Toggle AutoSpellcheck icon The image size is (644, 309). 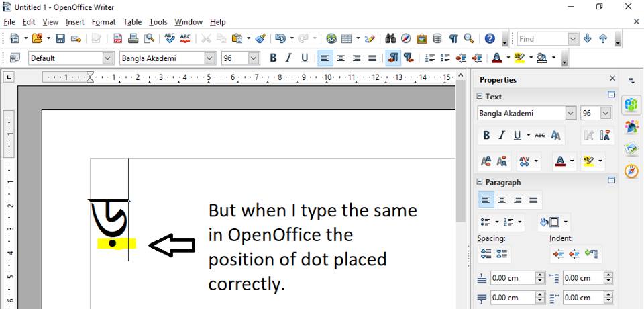pyautogui.click(x=185, y=39)
